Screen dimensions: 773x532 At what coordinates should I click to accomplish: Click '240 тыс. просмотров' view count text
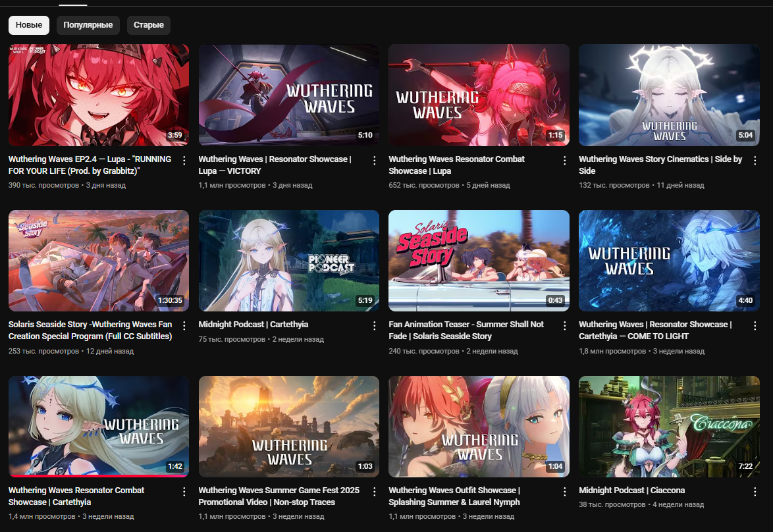tap(424, 351)
